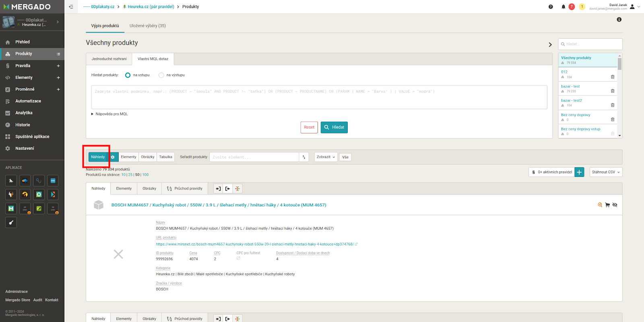This screenshot has height=322, width=644.
Task: Click the cart icon on BOSCH product
Action: [x=607, y=205]
